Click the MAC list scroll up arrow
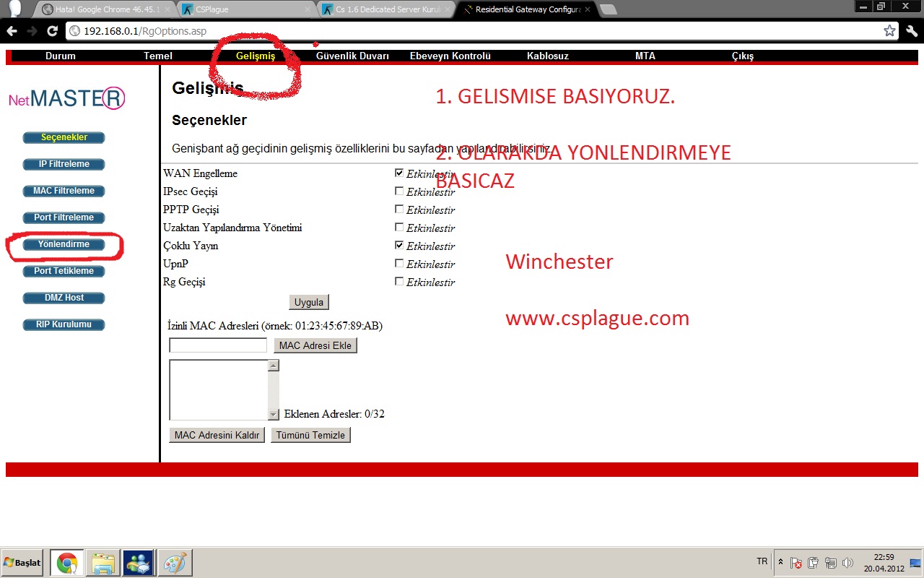 273,366
